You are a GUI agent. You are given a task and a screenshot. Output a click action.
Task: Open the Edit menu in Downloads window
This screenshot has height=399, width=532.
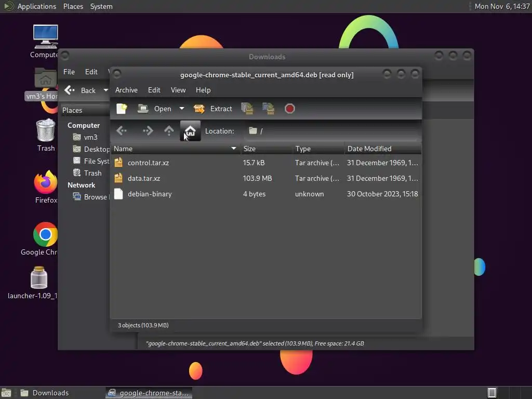(91, 72)
